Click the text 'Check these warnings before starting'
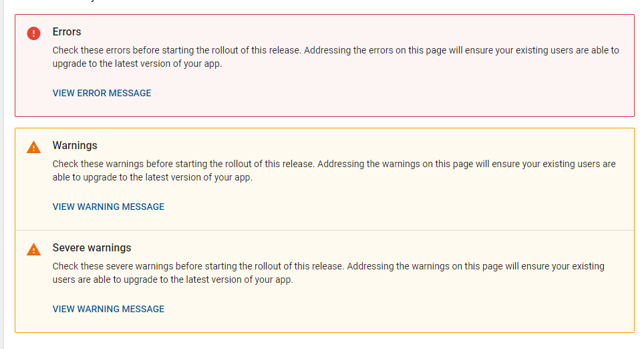Screen dimensions: 644x349 click(130, 164)
